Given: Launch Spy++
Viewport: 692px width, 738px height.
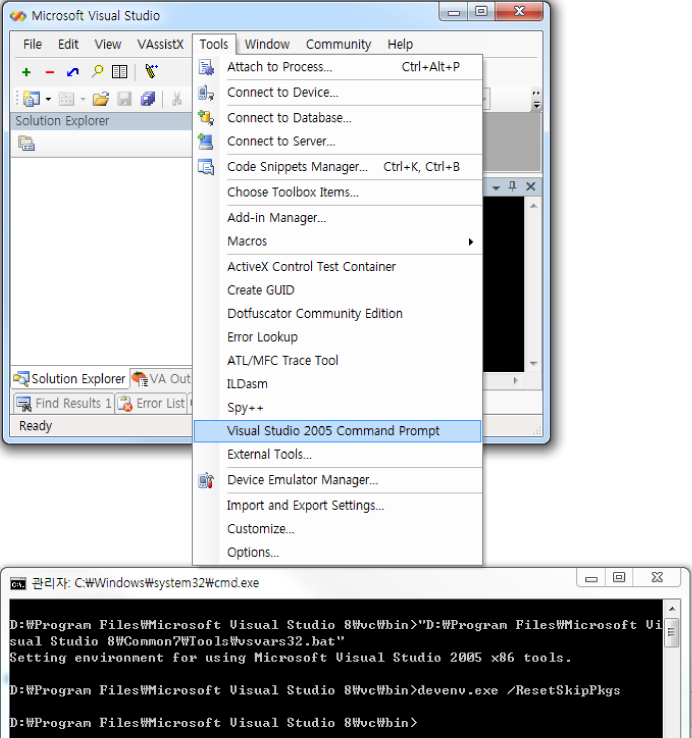Looking at the screenshot, I should [338, 408].
